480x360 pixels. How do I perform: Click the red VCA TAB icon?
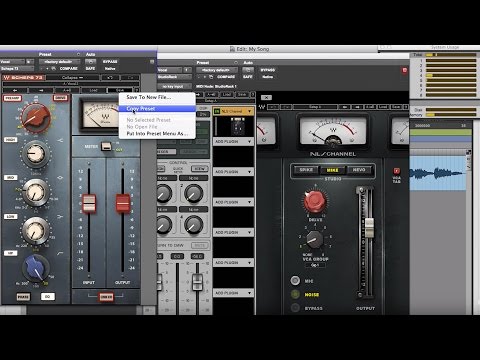click(397, 171)
